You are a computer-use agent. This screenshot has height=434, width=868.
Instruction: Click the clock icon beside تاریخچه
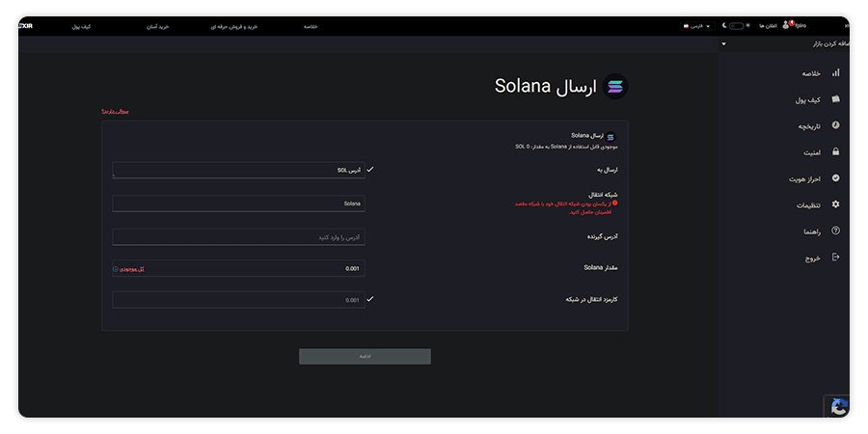pos(836,125)
